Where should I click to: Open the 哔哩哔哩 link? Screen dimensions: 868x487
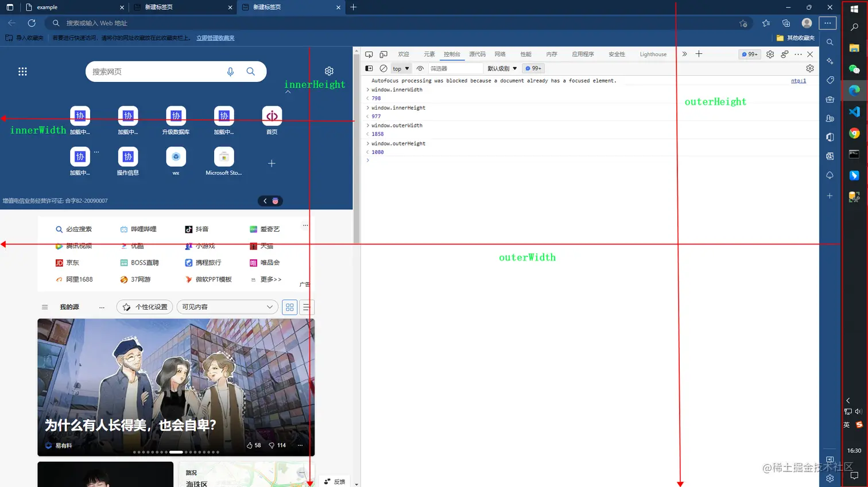pyautogui.click(x=138, y=229)
